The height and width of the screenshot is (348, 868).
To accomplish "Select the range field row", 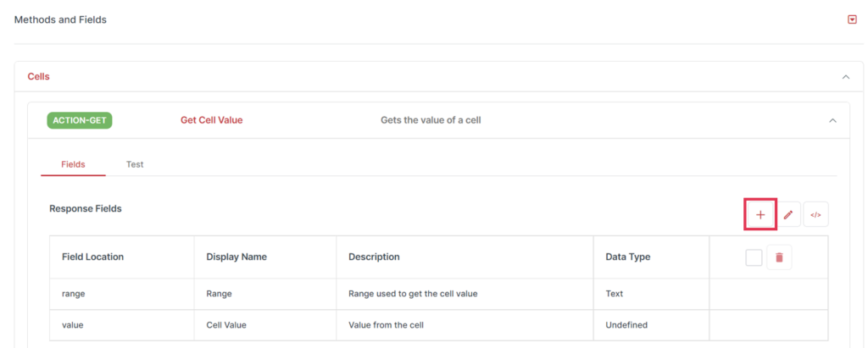I will pyautogui.click(x=439, y=294).
